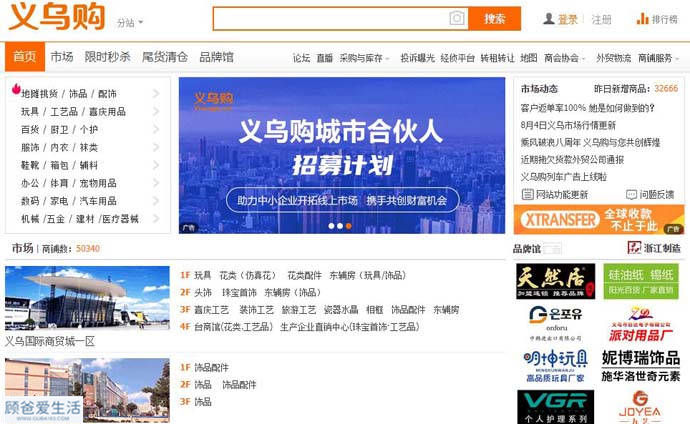Open 外贸物流 menu link
Viewport: 690px width, 424px height.
tap(613, 58)
